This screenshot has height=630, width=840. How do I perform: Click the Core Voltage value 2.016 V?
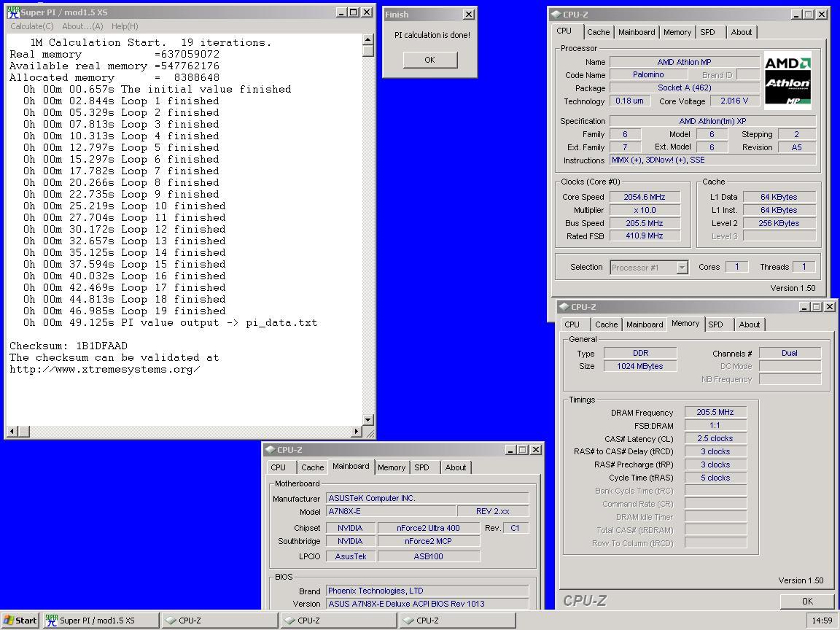734,101
